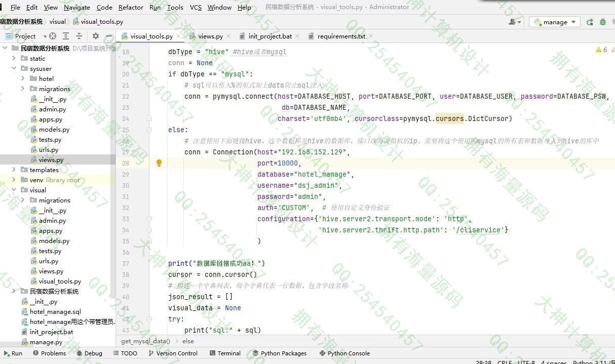Select views.py under sysuser folder
Image resolution: width=615 pixels, height=364 pixels.
[x=51, y=159]
